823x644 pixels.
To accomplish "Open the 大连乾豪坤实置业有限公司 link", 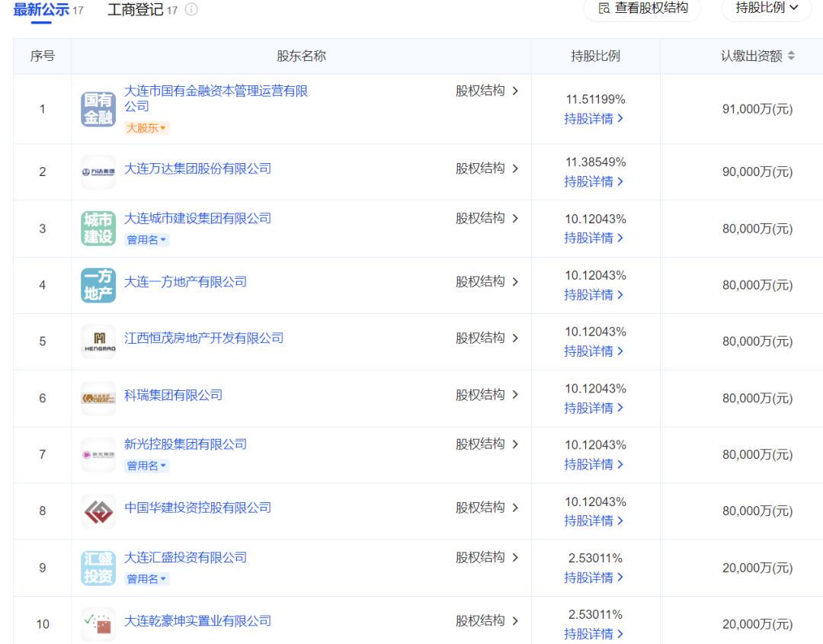I will (197, 621).
